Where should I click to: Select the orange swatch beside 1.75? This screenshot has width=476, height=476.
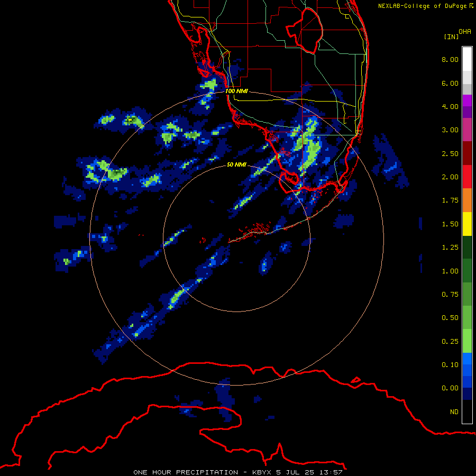pyautogui.click(x=467, y=200)
